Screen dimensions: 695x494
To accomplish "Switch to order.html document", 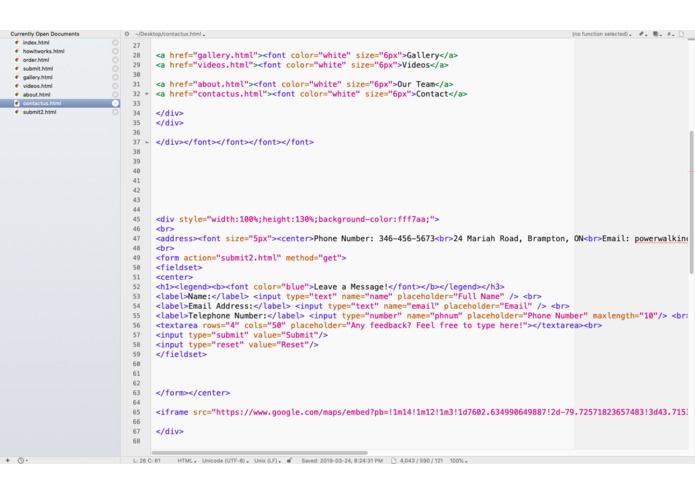I will 36,60.
